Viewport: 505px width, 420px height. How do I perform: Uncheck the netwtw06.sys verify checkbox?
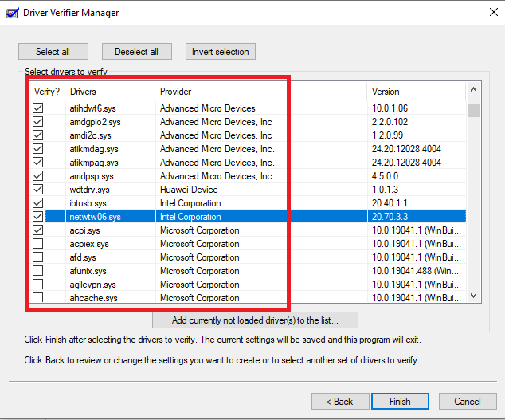click(x=38, y=216)
